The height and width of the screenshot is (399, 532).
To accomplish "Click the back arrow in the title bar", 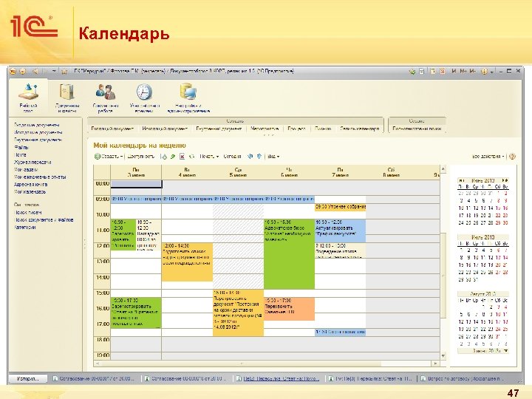I will click(35, 71).
